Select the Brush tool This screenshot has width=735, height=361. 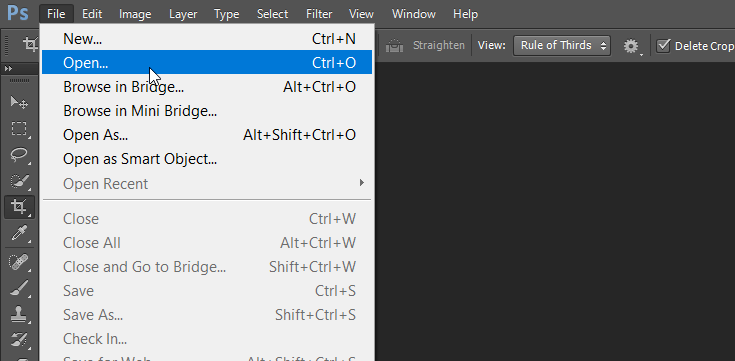click(19, 288)
